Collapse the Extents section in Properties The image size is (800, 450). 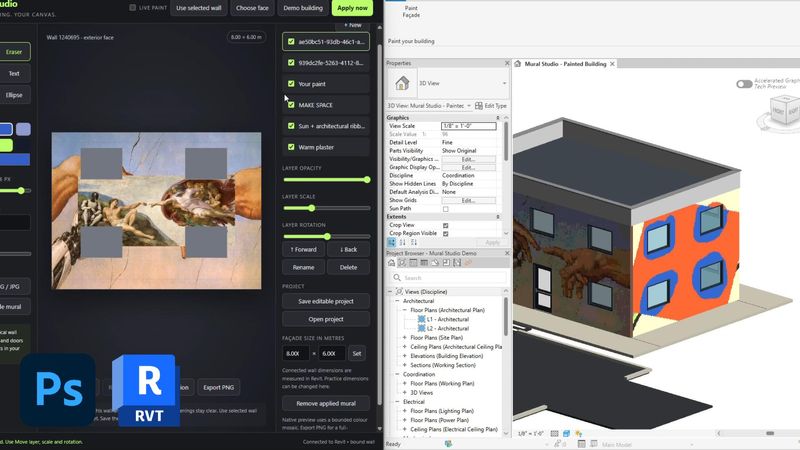[498, 217]
